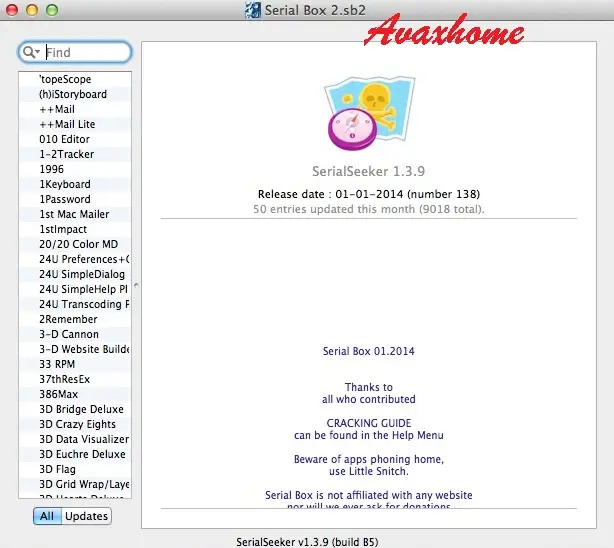Pick 20/20 Color MD in the list
614x548 pixels.
pyautogui.click(x=75, y=244)
